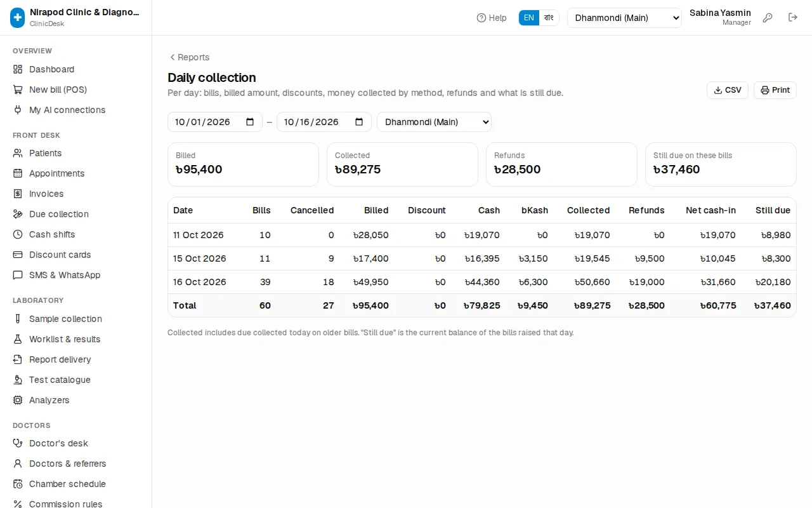
Task: Switch language to Bangla
Action: point(549,18)
